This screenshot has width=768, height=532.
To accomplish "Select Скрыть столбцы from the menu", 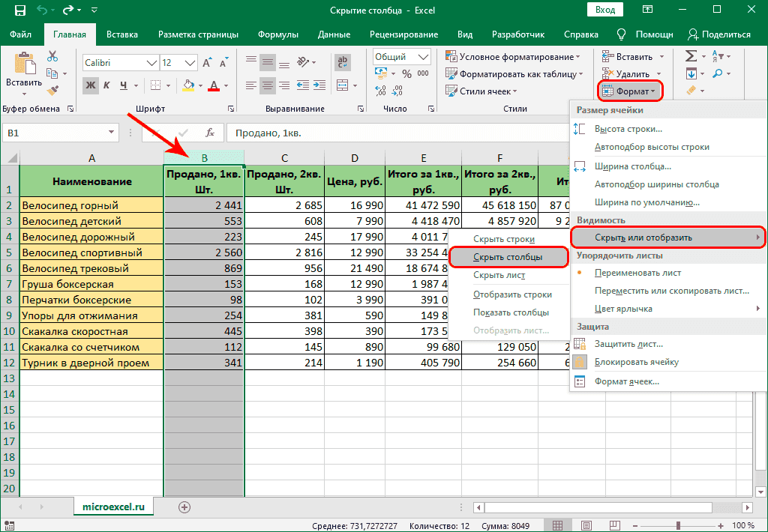I will click(507, 256).
